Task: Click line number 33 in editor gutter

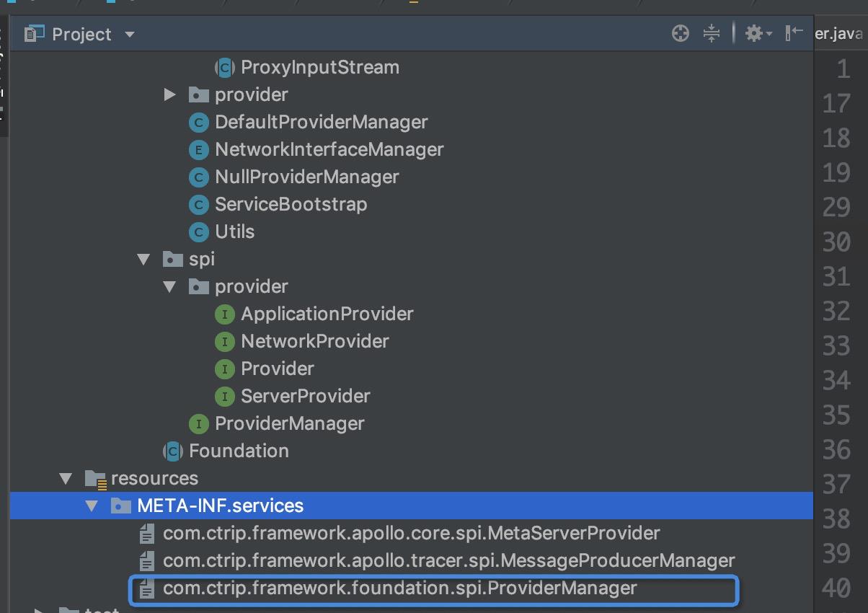Action: pyautogui.click(x=836, y=346)
